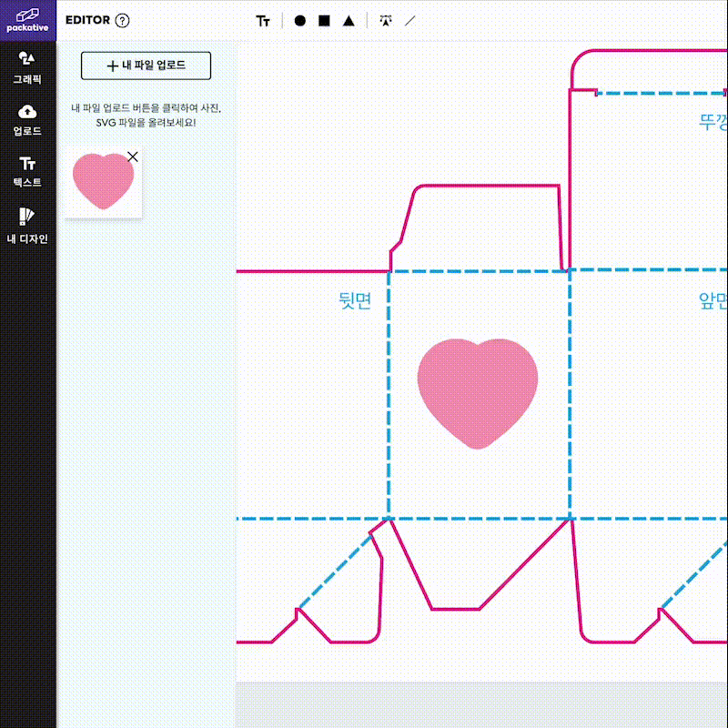
Task: Click the 뒷면 back panel label
Action: click(x=355, y=301)
